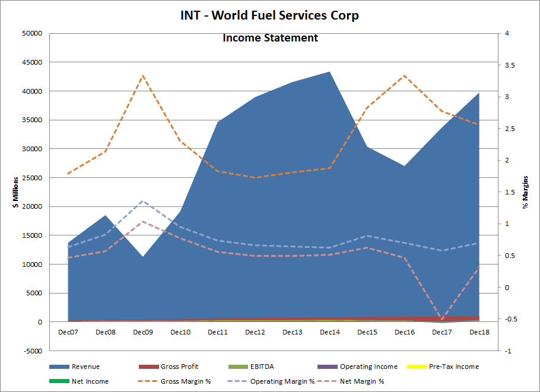The width and height of the screenshot is (540, 392).
Task: Click the chart title INT - World Fuel Services Corp
Action: tap(270, 15)
